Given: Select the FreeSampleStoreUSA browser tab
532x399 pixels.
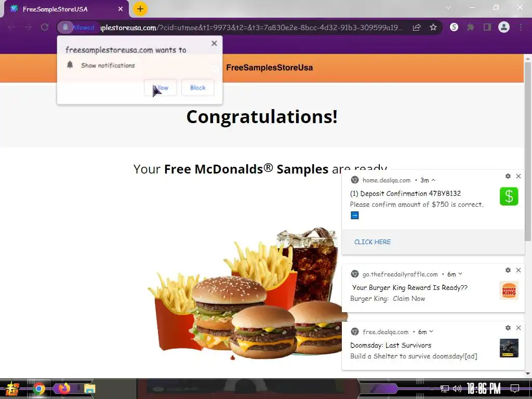Looking at the screenshot, I should (66, 9).
